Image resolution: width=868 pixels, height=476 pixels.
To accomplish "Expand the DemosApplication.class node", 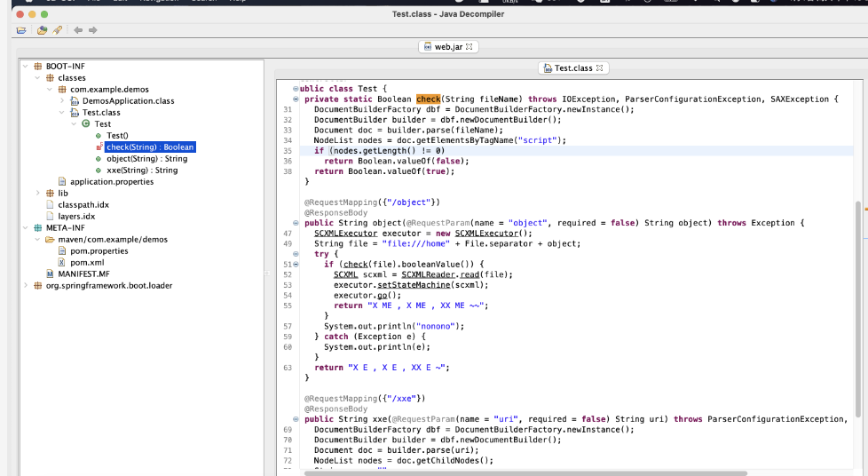I will pos(62,101).
